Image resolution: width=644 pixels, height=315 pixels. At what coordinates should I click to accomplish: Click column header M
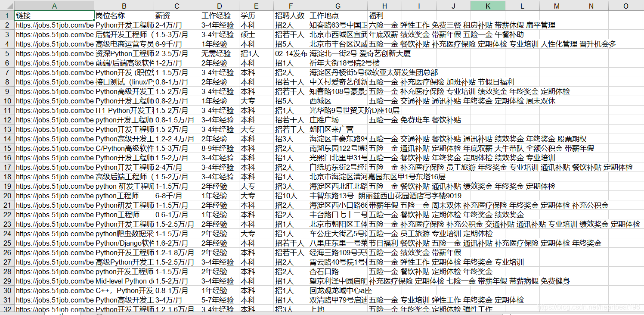click(x=557, y=6)
